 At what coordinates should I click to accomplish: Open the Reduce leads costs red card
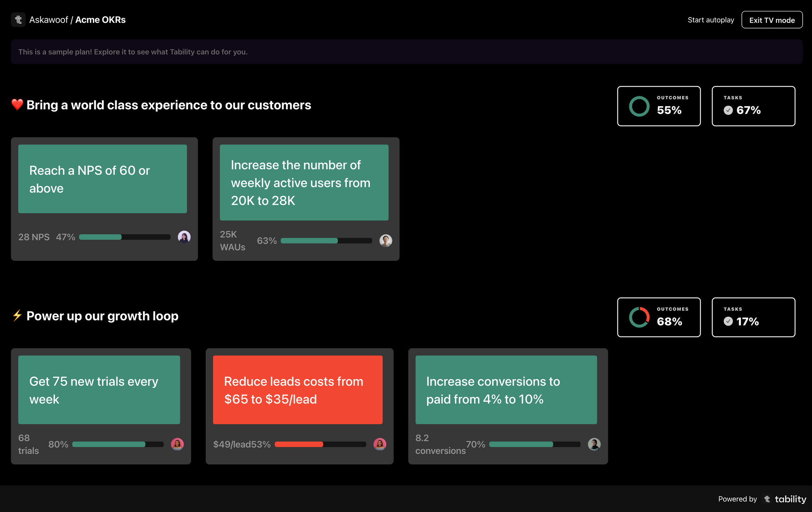pos(298,390)
